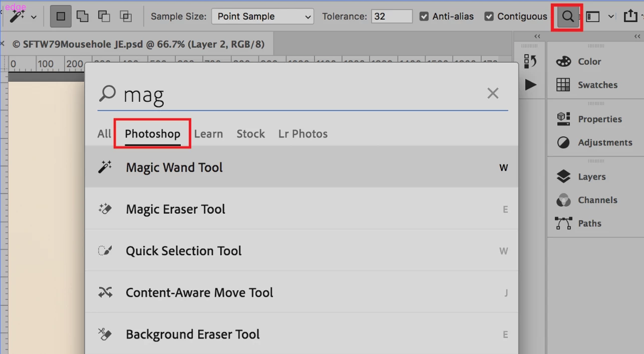Image resolution: width=644 pixels, height=354 pixels.
Task: Expand the workspace switcher dropdown arrow
Action: pos(611,17)
